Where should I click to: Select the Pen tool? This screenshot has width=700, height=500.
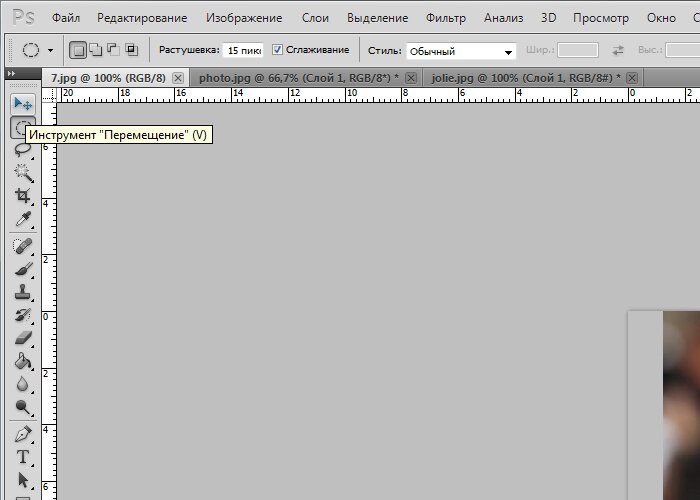coord(22,434)
